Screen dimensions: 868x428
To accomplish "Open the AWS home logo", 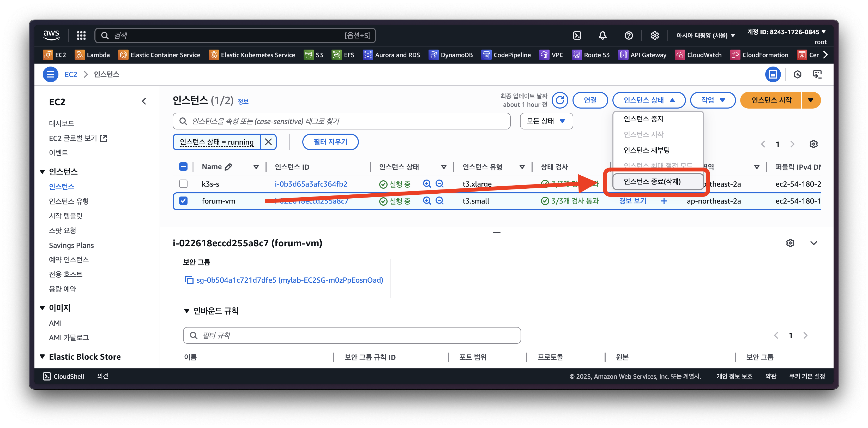I will [x=51, y=35].
